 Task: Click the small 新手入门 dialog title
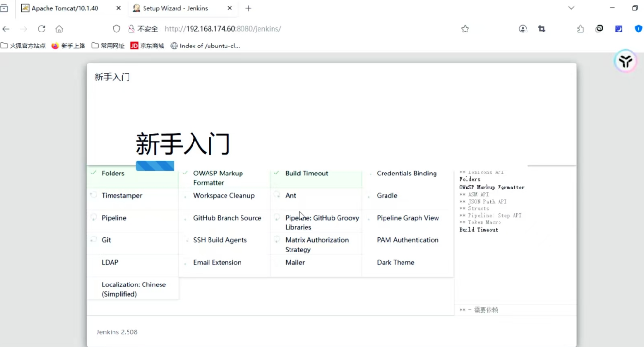(112, 77)
